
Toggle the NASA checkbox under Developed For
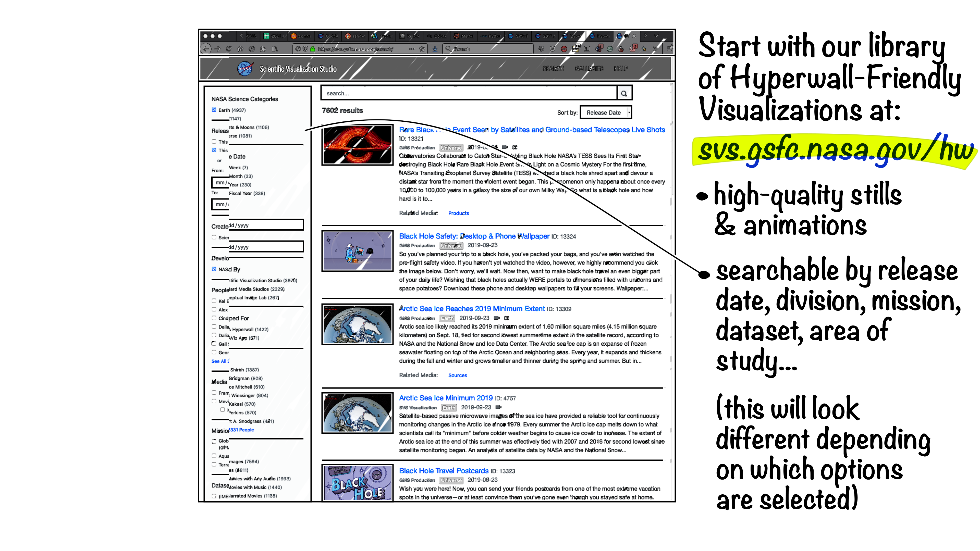214,269
